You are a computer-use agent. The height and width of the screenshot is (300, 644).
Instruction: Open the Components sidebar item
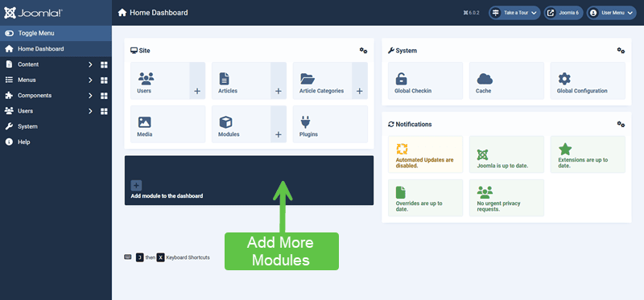(x=35, y=96)
